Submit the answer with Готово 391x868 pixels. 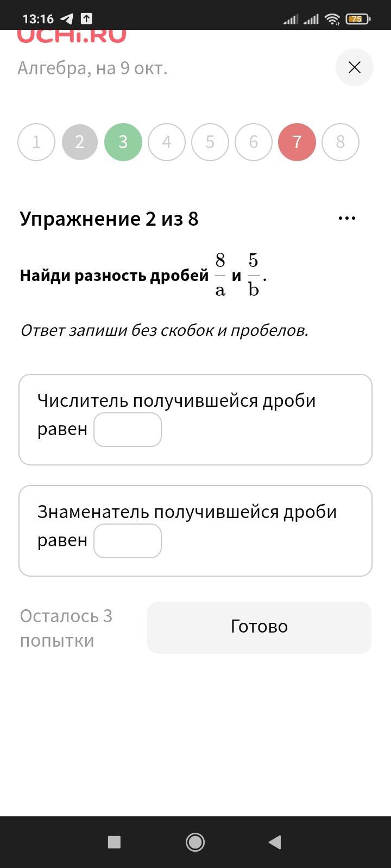click(x=259, y=627)
